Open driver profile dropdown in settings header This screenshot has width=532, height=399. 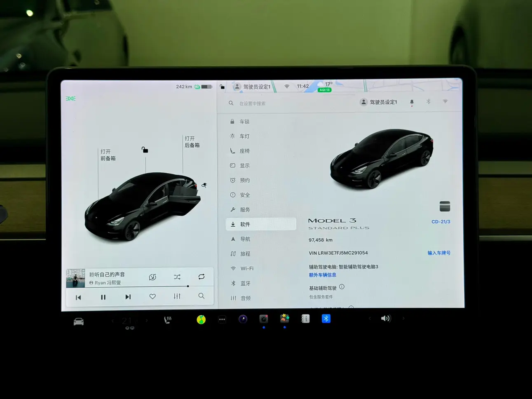378,102
